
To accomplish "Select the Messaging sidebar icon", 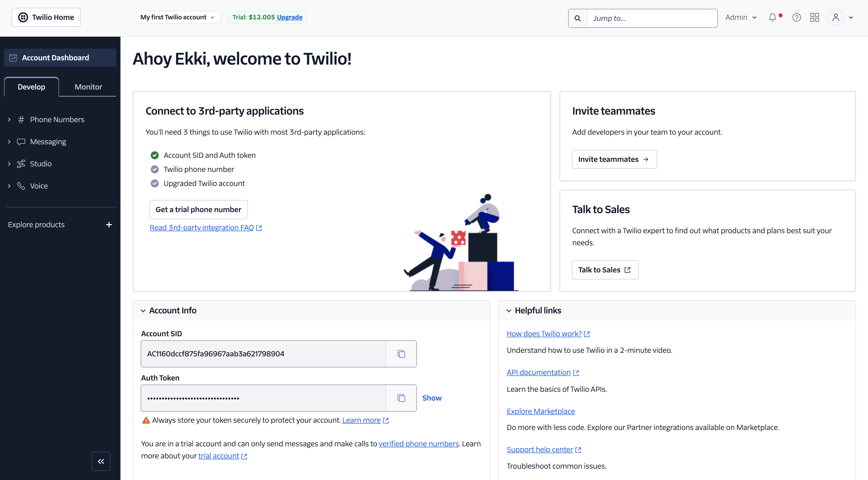I will 21,141.
